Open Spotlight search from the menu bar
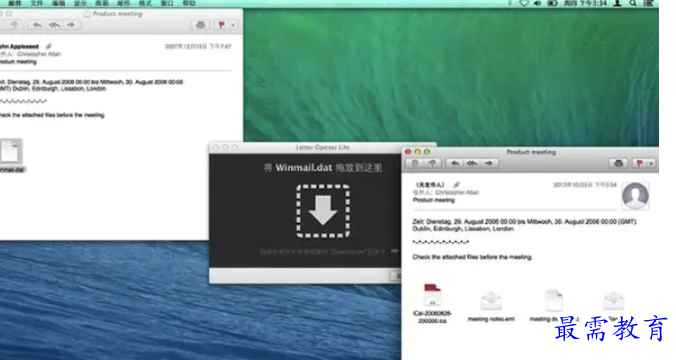The width and height of the screenshot is (676, 360). (633, 3)
